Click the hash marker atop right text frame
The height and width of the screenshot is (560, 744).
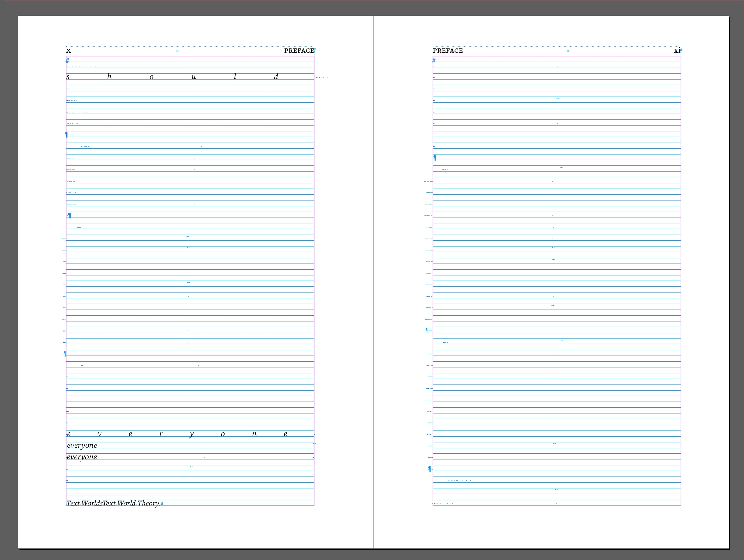point(434,61)
